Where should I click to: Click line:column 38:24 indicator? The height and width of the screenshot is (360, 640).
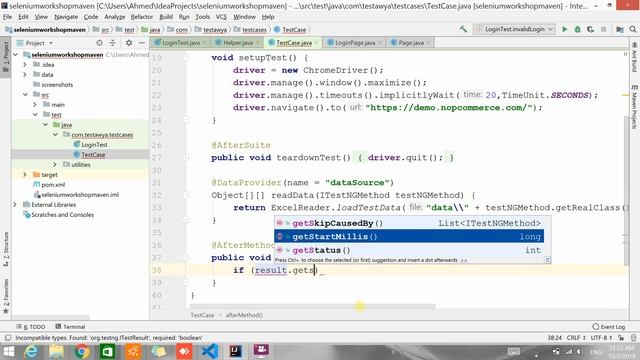[554, 338]
